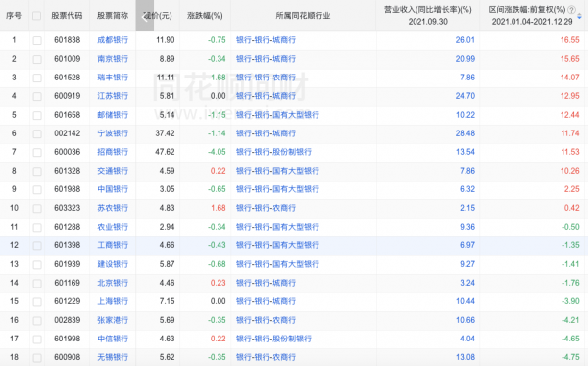Screen dimensions: 588x366
Task: Open the 上海银行 stock link
Action: (113, 301)
